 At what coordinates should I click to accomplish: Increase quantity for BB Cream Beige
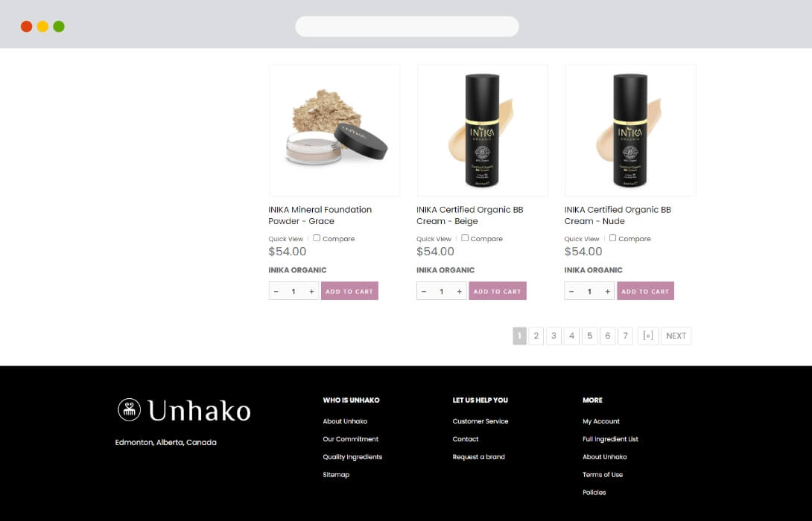(x=460, y=291)
